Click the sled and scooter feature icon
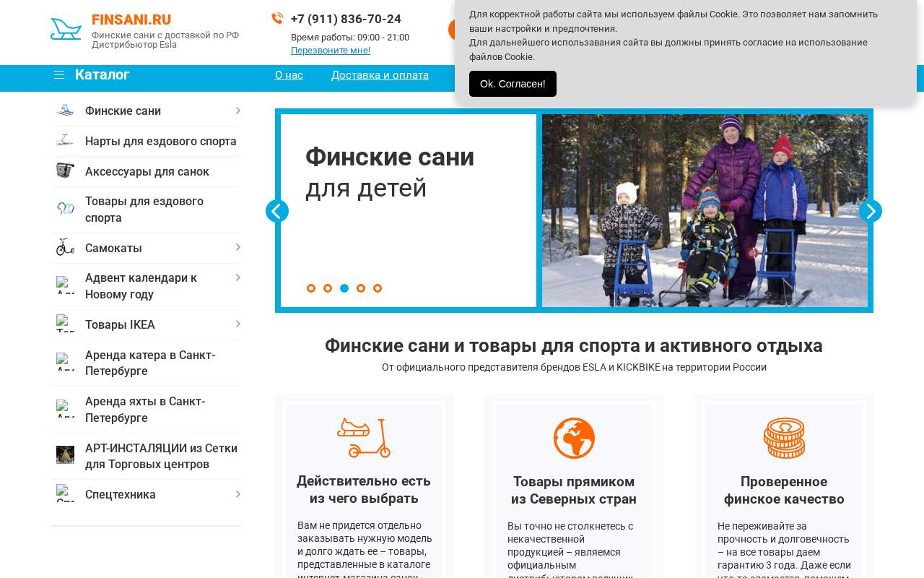 (364, 438)
